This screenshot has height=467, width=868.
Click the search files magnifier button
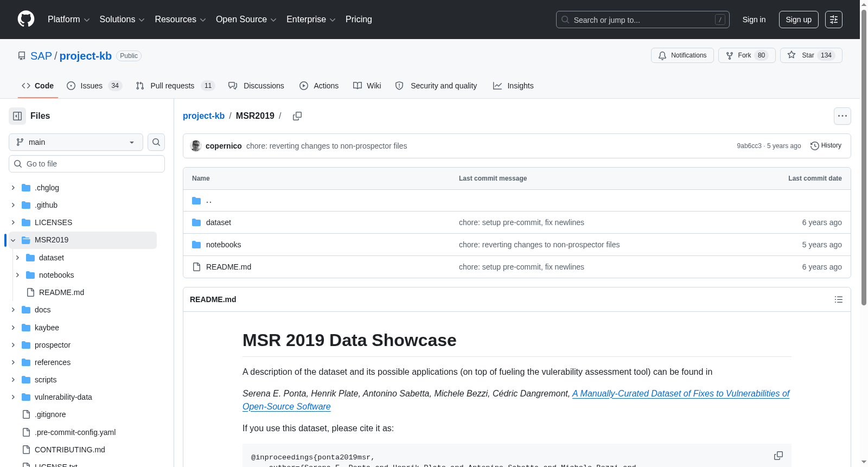156,142
